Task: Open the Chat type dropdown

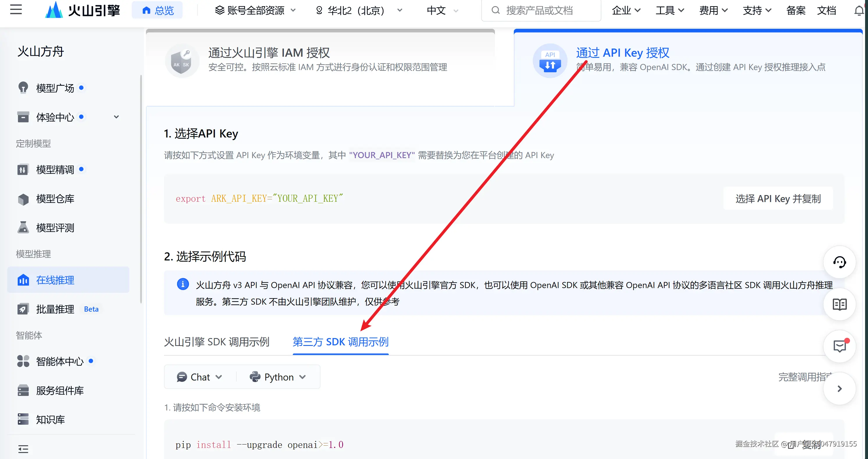Action: (x=199, y=377)
